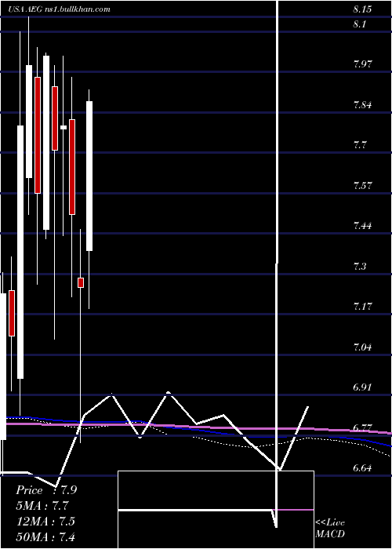Click the 7.44 price axis label
Screen dimensions: 392x549
362,226
